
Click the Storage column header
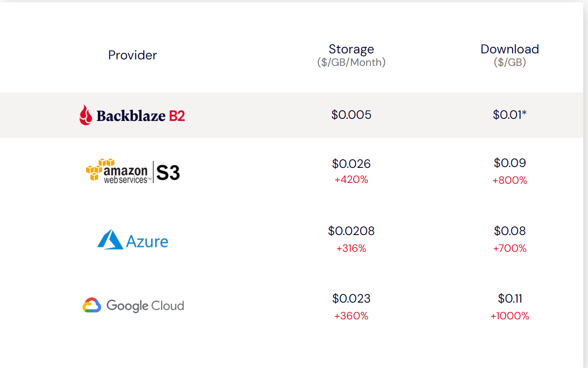coord(352,49)
